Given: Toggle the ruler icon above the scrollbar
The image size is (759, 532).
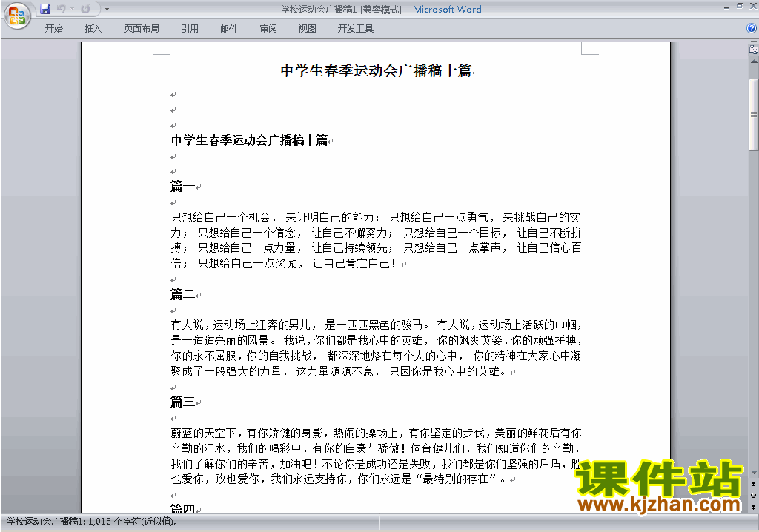Looking at the screenshot, I should [754, 49].
